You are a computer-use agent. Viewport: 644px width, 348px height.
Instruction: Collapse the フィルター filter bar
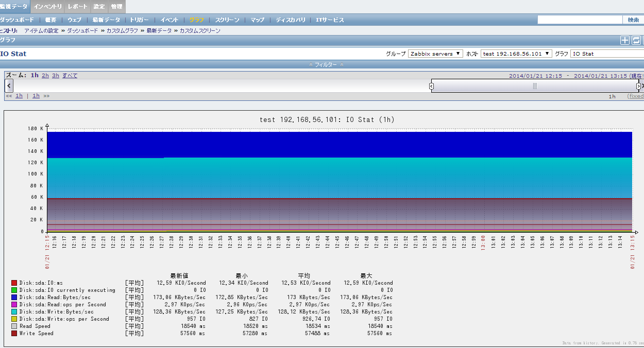pyautogui.click(x=326, y=64)
